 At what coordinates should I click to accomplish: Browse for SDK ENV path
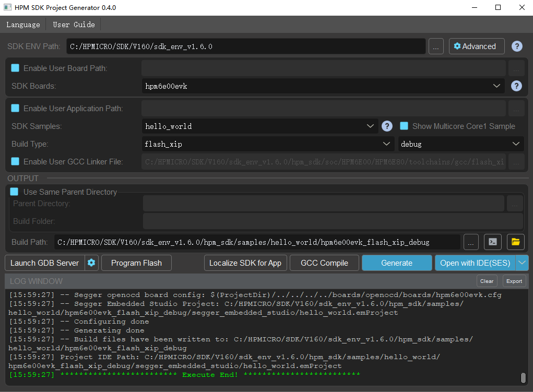[x=436, y=46]
